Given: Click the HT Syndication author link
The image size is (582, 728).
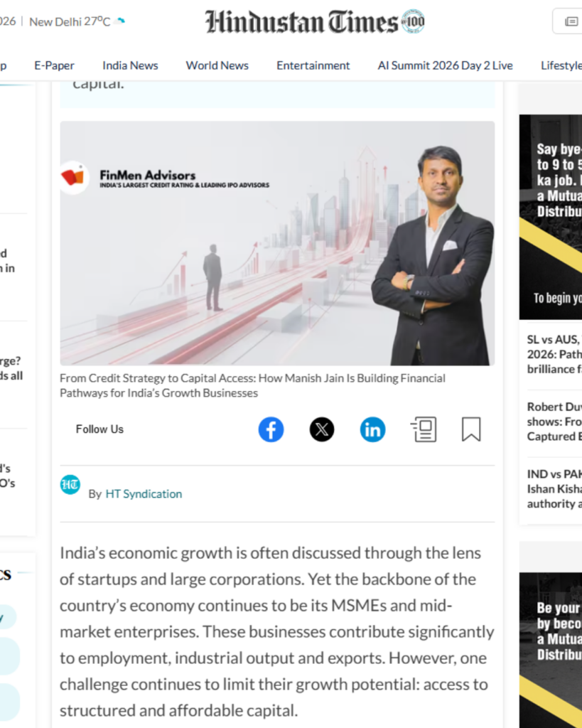Looking at the screenshot, I should (144, 494).
